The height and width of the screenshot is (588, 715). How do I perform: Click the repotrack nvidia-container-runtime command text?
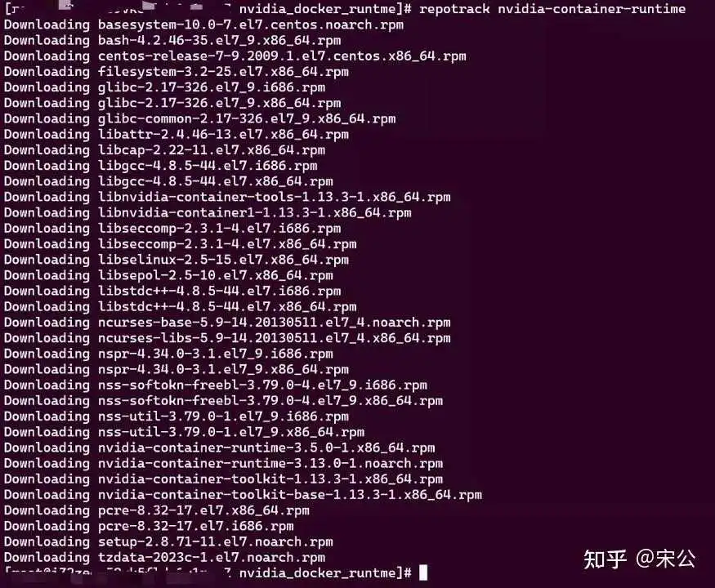552,9
